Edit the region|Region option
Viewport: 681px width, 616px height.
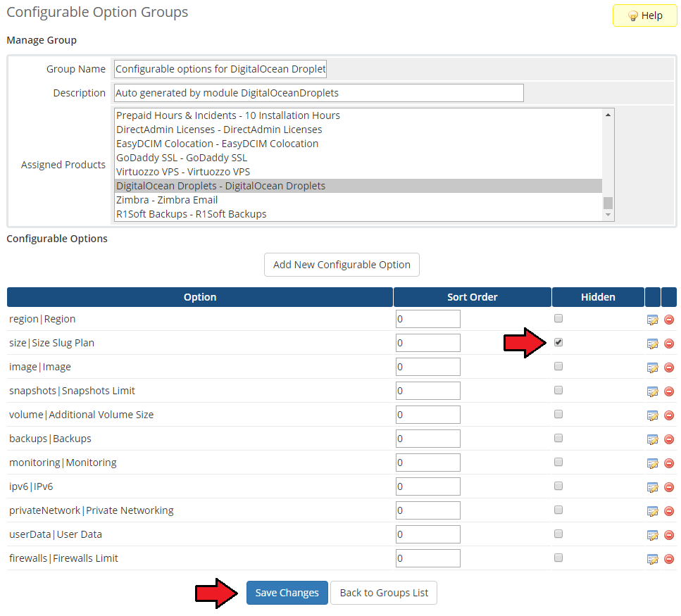pyautogui.click(x=652, y=320)
